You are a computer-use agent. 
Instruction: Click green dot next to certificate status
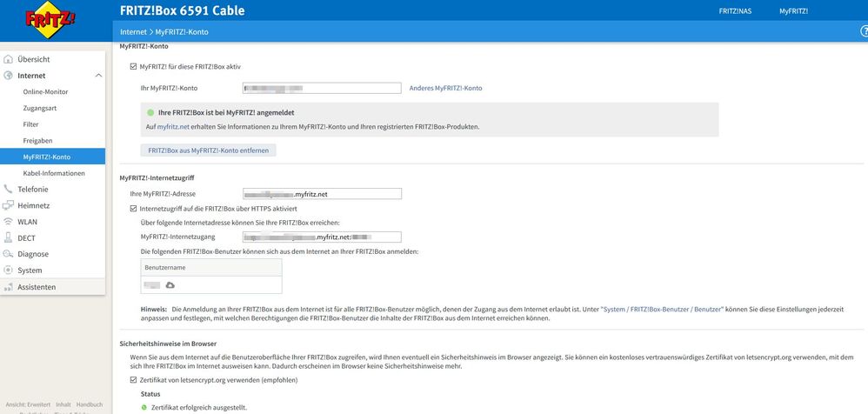(144, 407)
